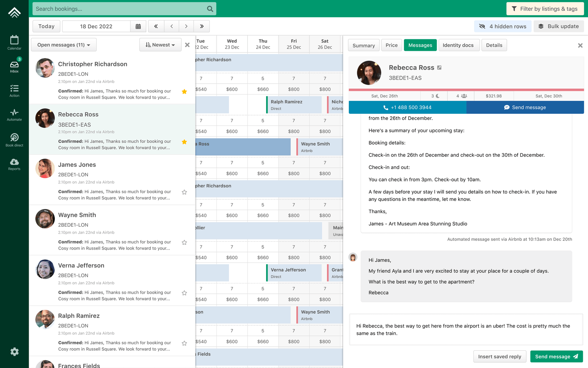Click the 18 Dec 2022 date field
588x368 pixels.
pyautogui.click(x=96, y=26)
